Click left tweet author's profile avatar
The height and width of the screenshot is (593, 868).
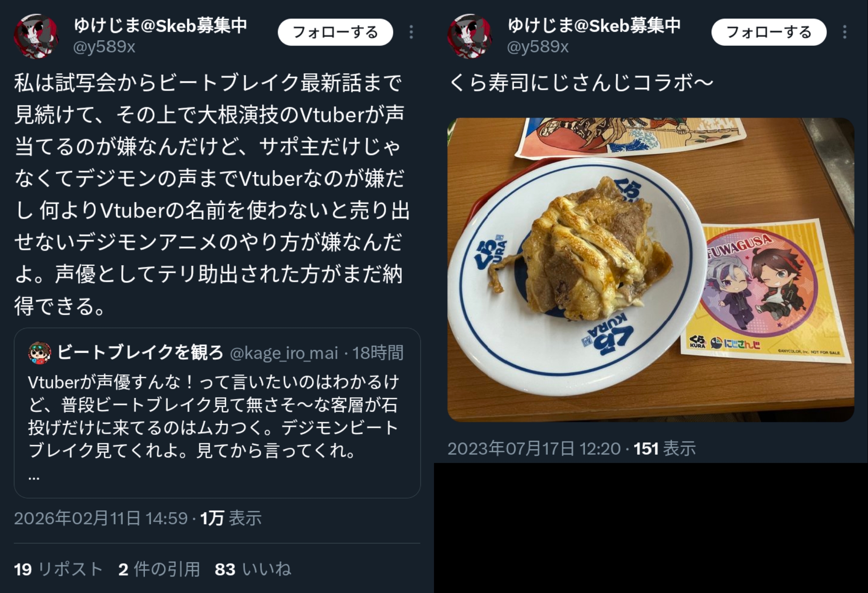pyautogui.click(x=36, y=36)
